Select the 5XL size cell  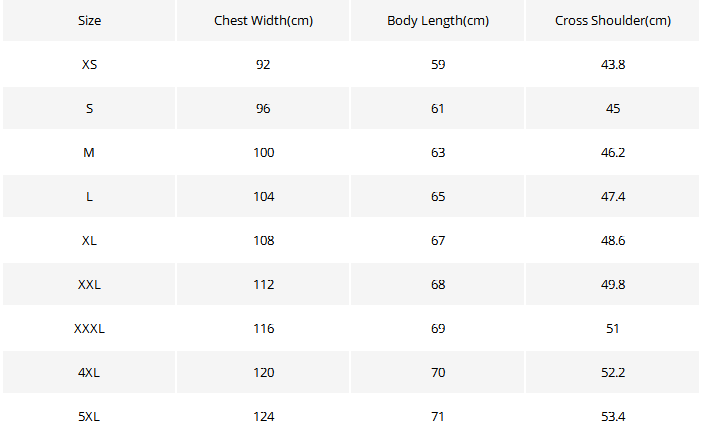click(89, 416)
